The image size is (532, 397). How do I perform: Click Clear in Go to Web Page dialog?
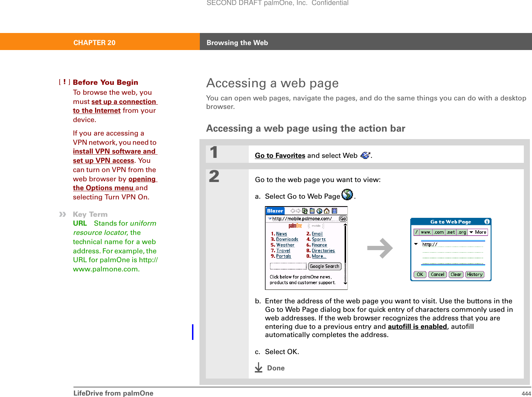point(456,274)
